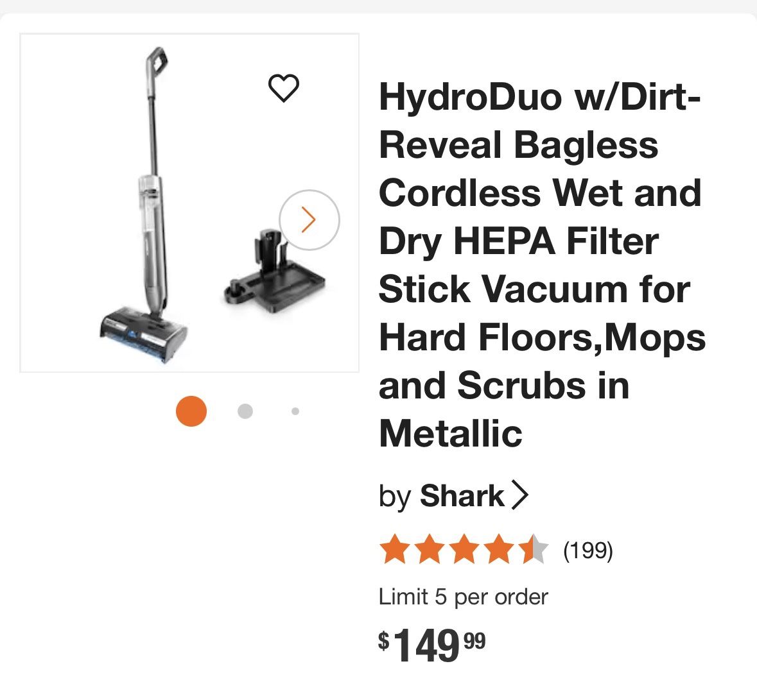757x700 pixels.
Task: Open the HydroDuo product title
Action: click(542, 266)
